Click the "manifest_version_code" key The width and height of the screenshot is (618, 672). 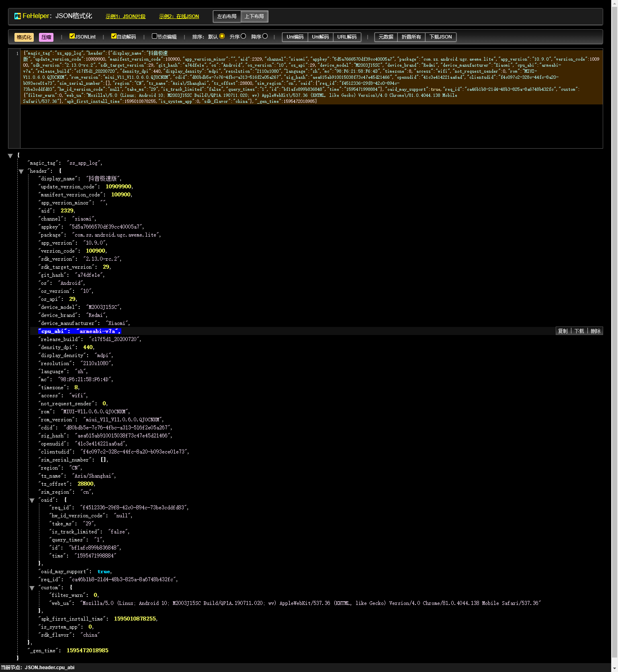(x=70, y=195)
